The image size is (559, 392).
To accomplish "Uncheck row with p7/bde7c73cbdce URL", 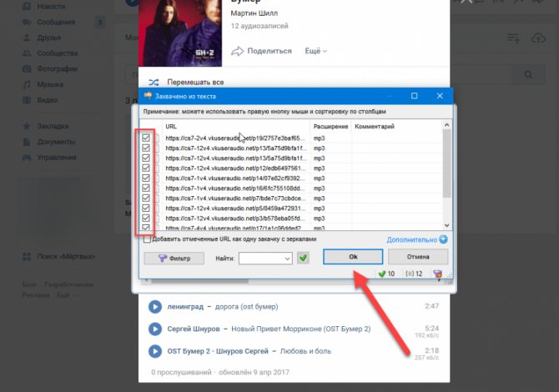I will 146,198.
